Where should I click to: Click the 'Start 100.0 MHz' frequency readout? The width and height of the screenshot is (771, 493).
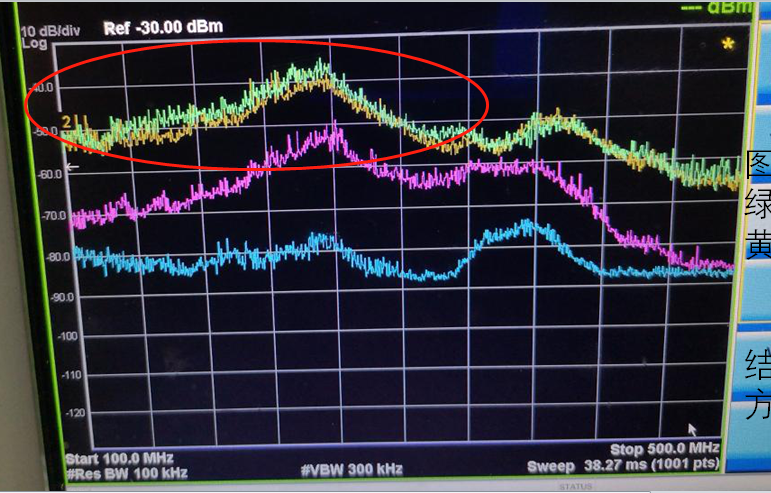tap(119, 459)
